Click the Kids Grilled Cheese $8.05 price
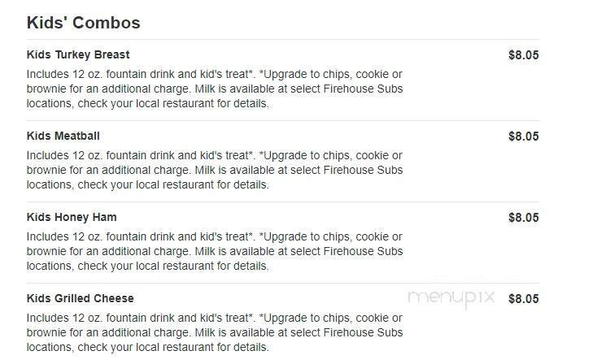The width and height of the screenshot is (597, 364). (523, 299)
